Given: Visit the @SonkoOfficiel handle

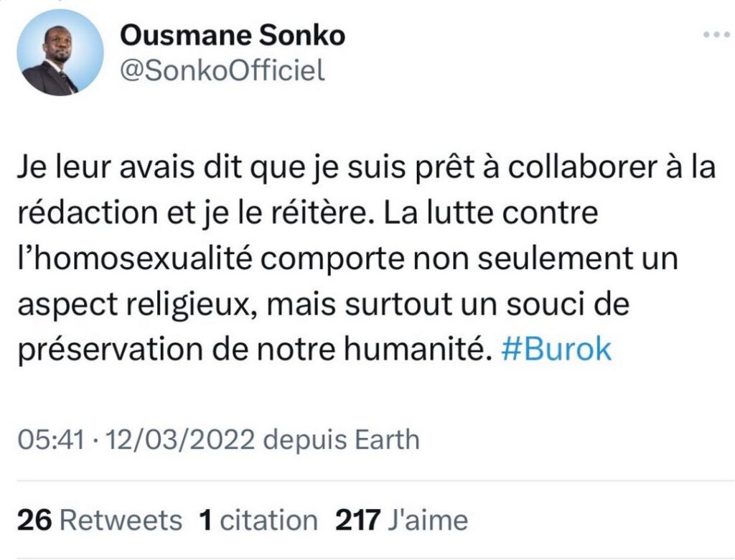Looking at the screenshot, I should (x=221, y=70).
